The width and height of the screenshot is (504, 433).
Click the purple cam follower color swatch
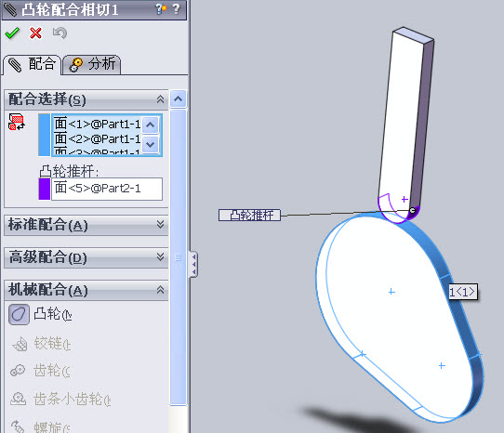click(45, 189)
